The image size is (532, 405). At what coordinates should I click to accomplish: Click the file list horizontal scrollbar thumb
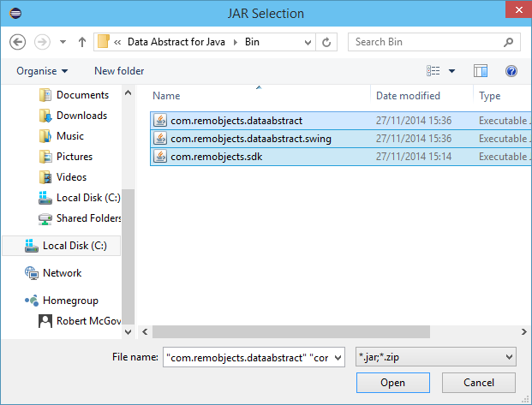point(291,331)
